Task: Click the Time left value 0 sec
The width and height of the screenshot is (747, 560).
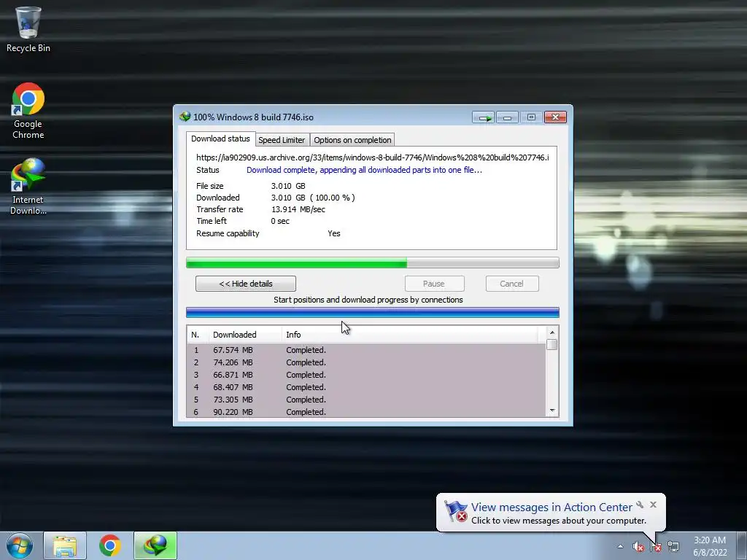Action: [x=280, y=221]
